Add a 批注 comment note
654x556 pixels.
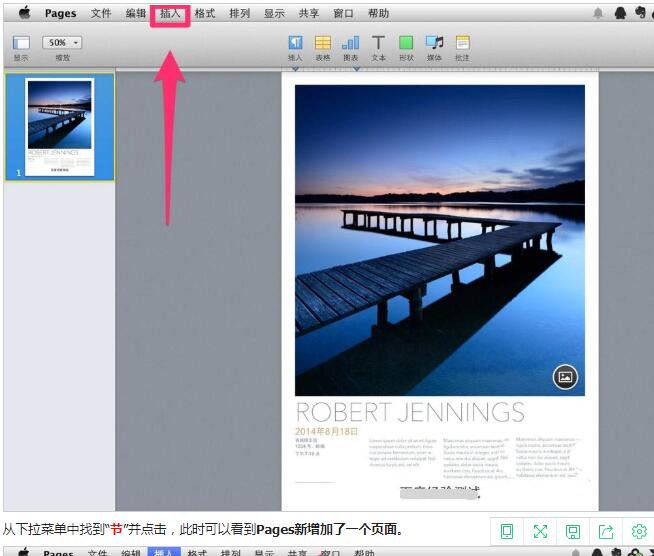pos(462,43)
